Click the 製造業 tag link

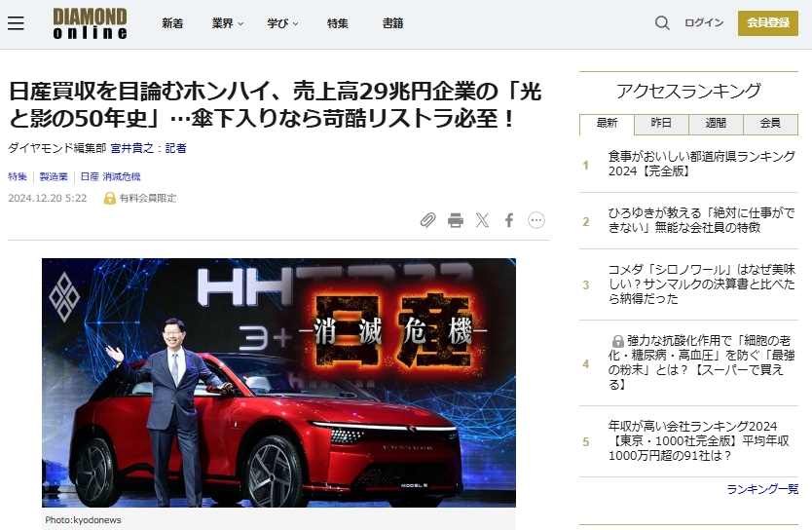click(54, 176)
